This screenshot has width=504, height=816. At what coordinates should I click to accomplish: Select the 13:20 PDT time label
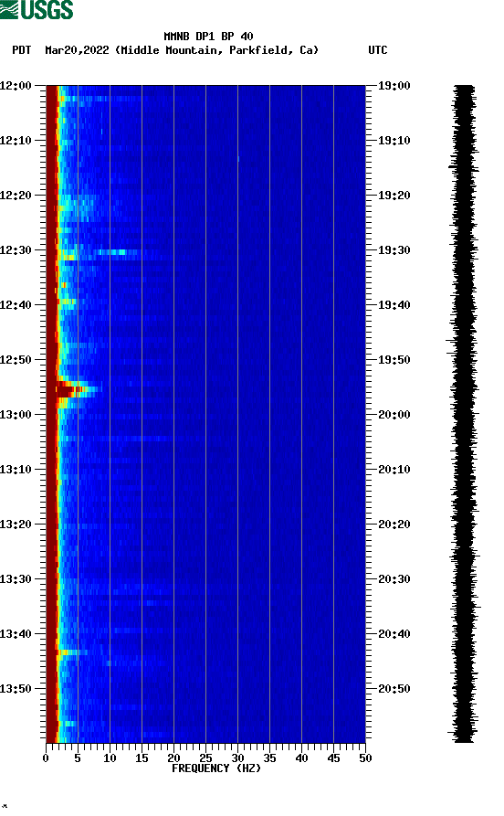click(16, 525)
